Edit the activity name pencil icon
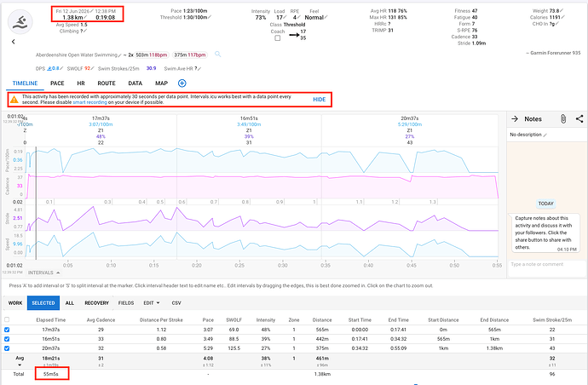The image size is (588, 385). tap(119, 55)
